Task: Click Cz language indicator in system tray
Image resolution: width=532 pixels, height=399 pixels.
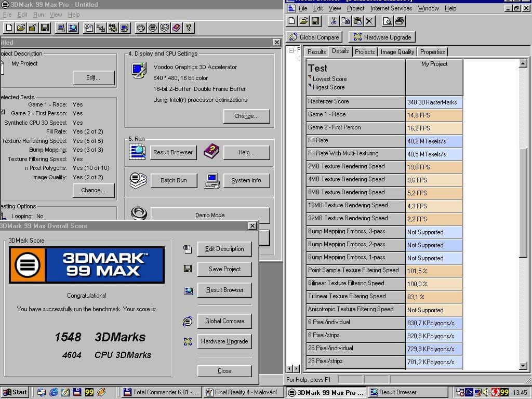Action: 469,392
